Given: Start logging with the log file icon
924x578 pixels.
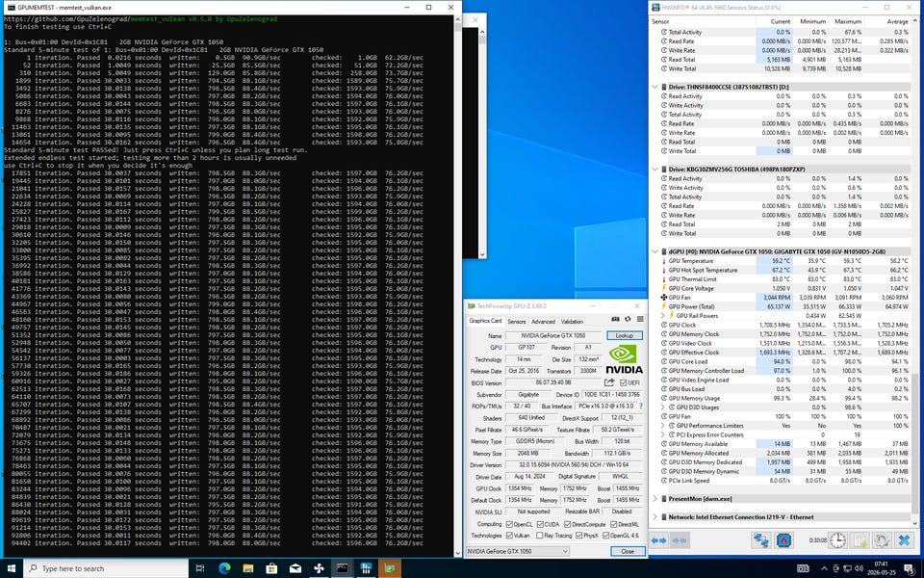Looking at the screenshot, I should click(860, 540).
